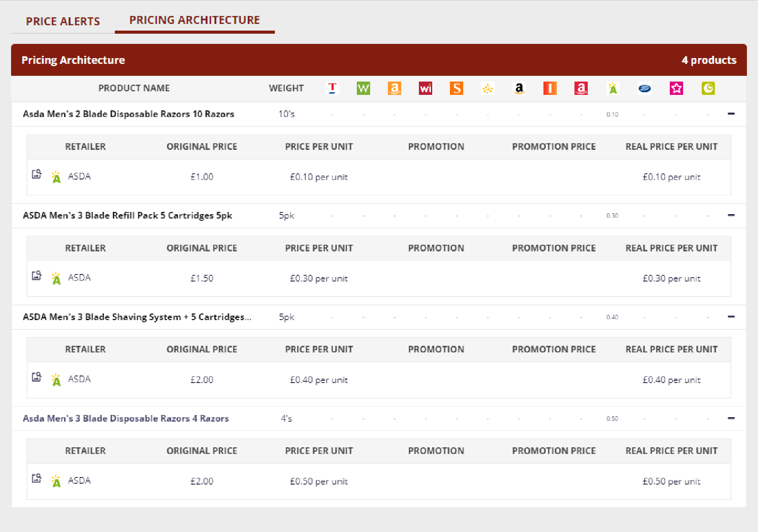758x532 pixels.
Task: Click the dark red 'wi' retailer icon
Action: (426, 88)
